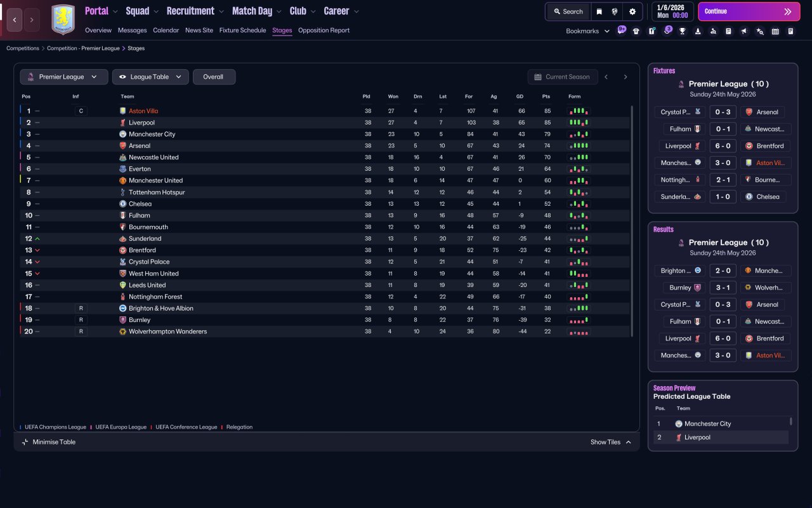Image resolution: width=812 pixels, height=508 pixels.
Task: Click the trophy icon in the bookmarks bar
Action: tap(683, 31)
